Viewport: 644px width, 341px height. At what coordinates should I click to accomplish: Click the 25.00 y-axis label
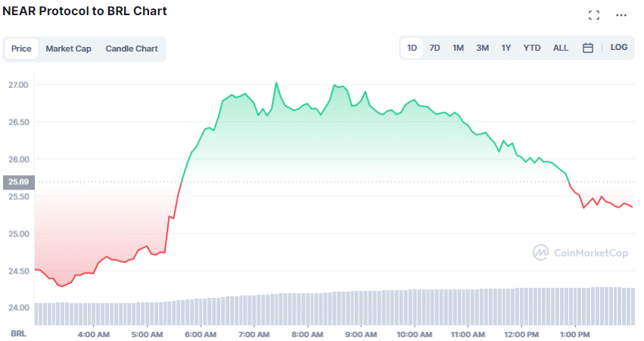18,233
